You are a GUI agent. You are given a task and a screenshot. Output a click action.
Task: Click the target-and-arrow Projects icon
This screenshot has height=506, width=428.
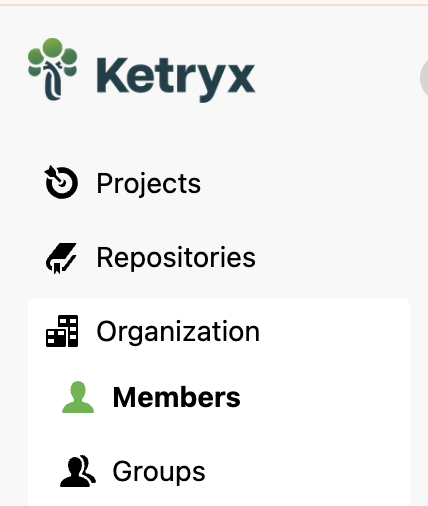coord(61,182)
